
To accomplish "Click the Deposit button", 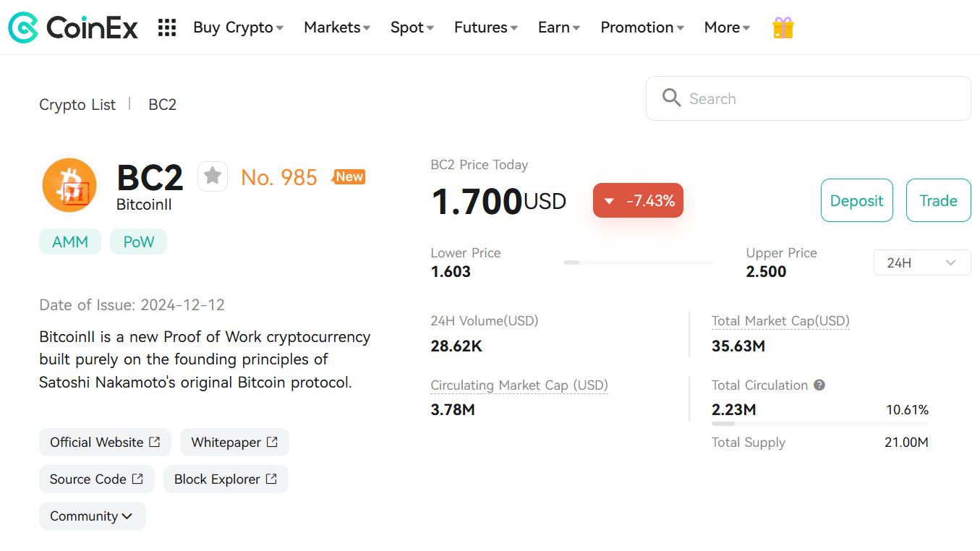I will tap(856, 201).
